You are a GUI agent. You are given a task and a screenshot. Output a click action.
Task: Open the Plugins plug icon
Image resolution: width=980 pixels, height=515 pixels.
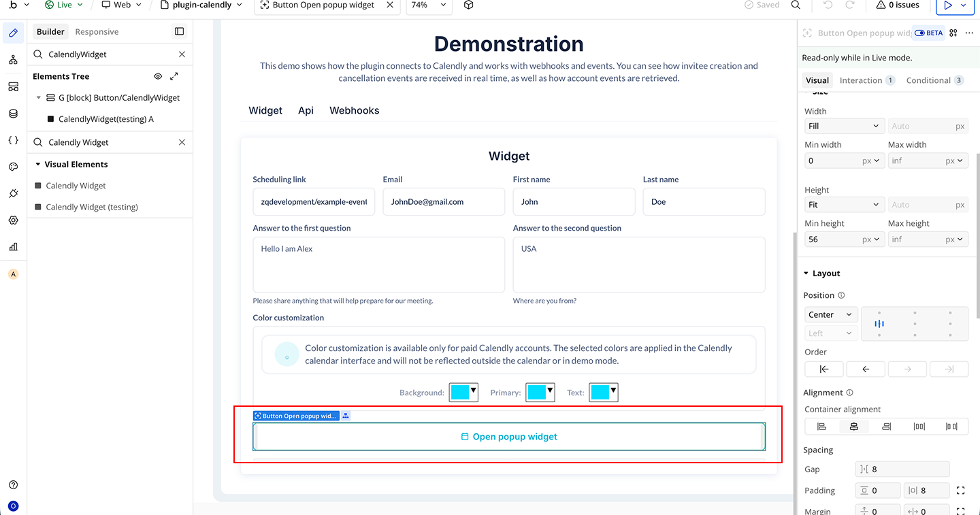(x=13, y=194)
